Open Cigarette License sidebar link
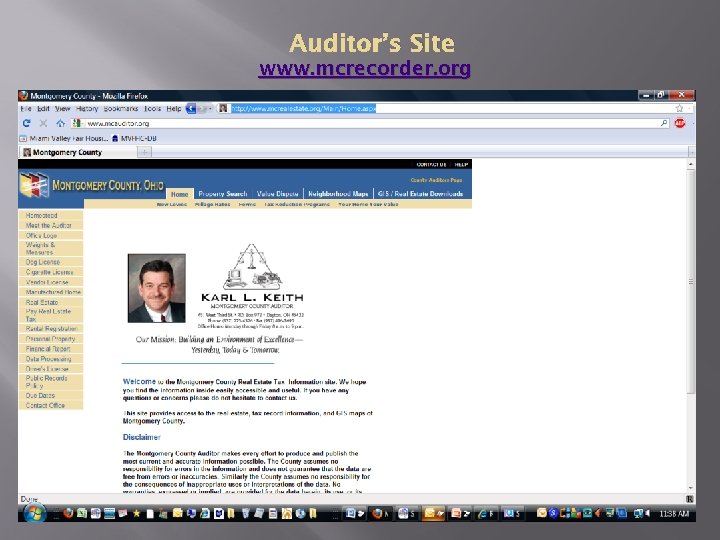 click(50, 272)
